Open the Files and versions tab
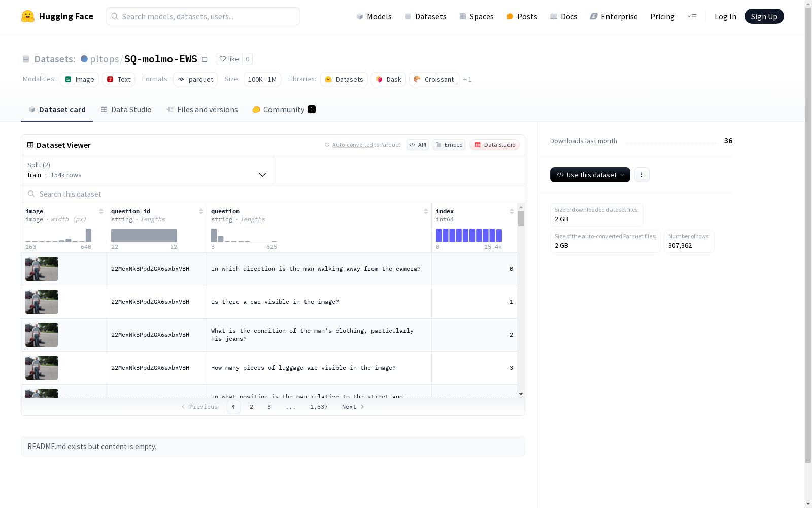This screenshot has height=508, width=812. pos(202,109)
